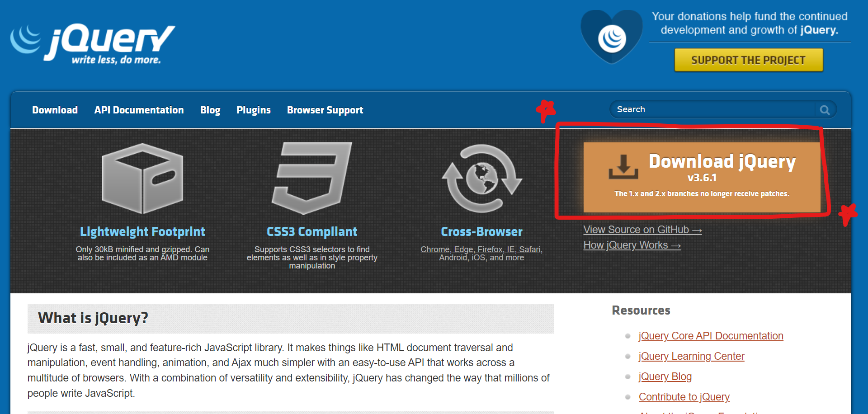Click the Cross-Browser globe icon
Viewport: 868px width, 414px height.
click(482, 179)
